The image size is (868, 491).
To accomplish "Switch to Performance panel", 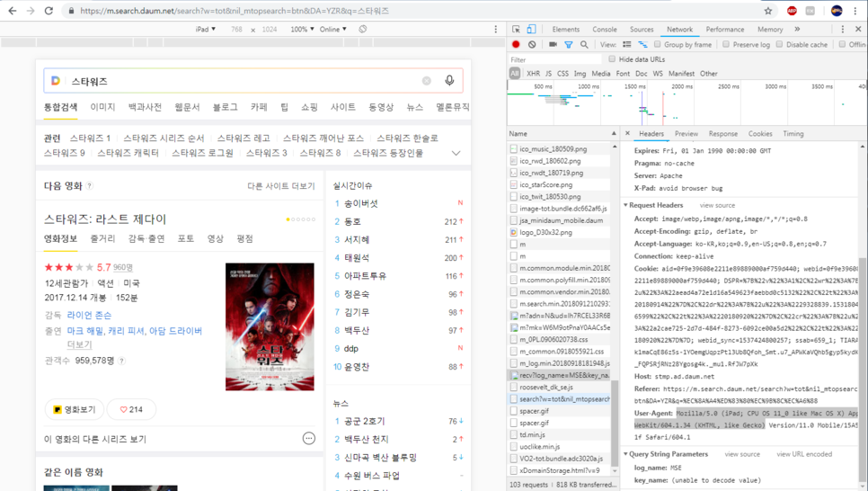I will tap(724, 30).
